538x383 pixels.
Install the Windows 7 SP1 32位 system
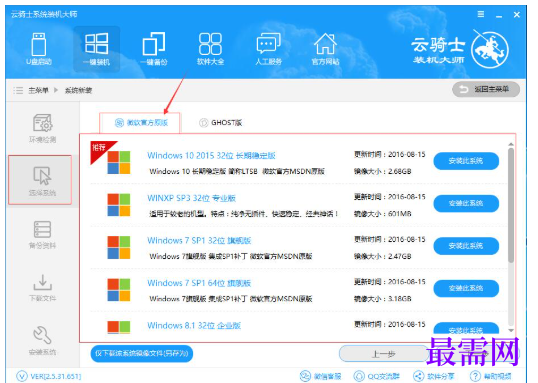tap(466, 246)
